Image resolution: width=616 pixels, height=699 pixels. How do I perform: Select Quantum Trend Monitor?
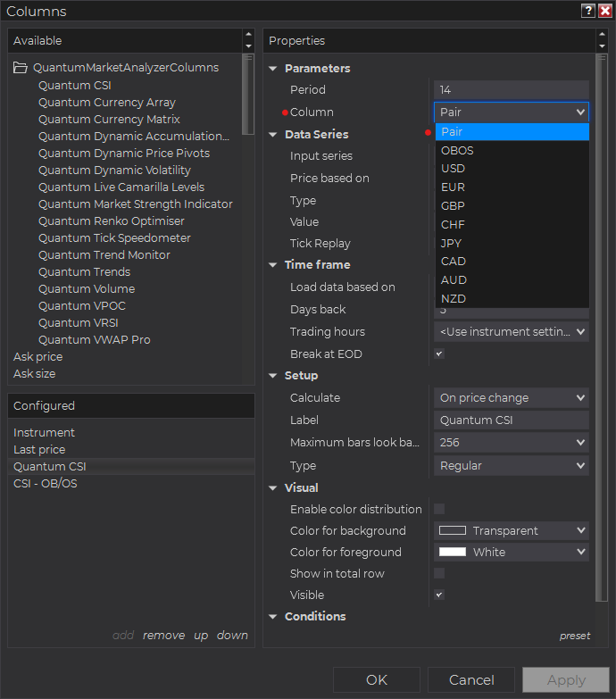click(x=104, y=254)
